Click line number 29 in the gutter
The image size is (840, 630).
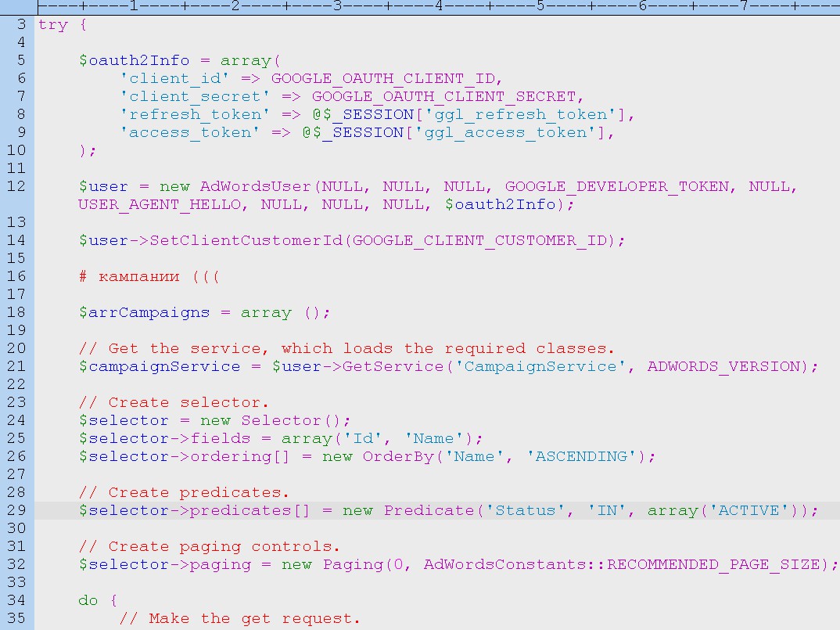coord(16,510)
